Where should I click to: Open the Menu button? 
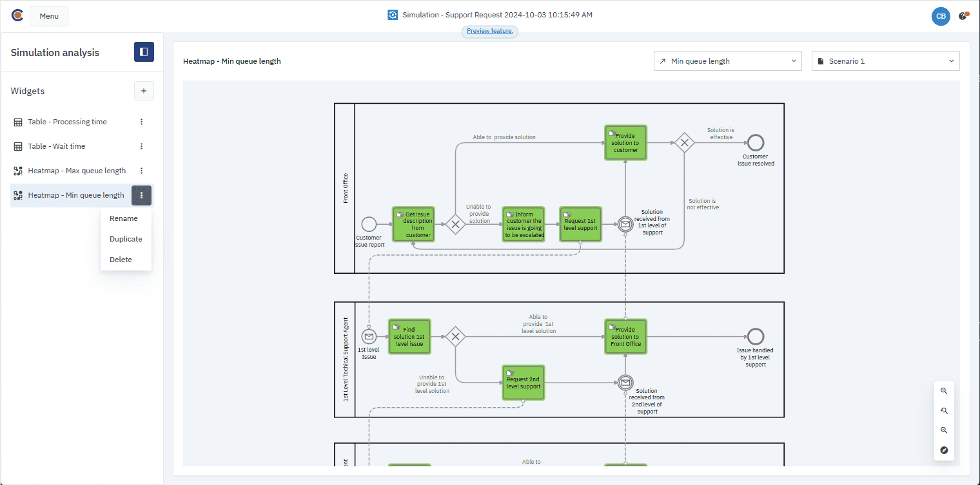49,16
